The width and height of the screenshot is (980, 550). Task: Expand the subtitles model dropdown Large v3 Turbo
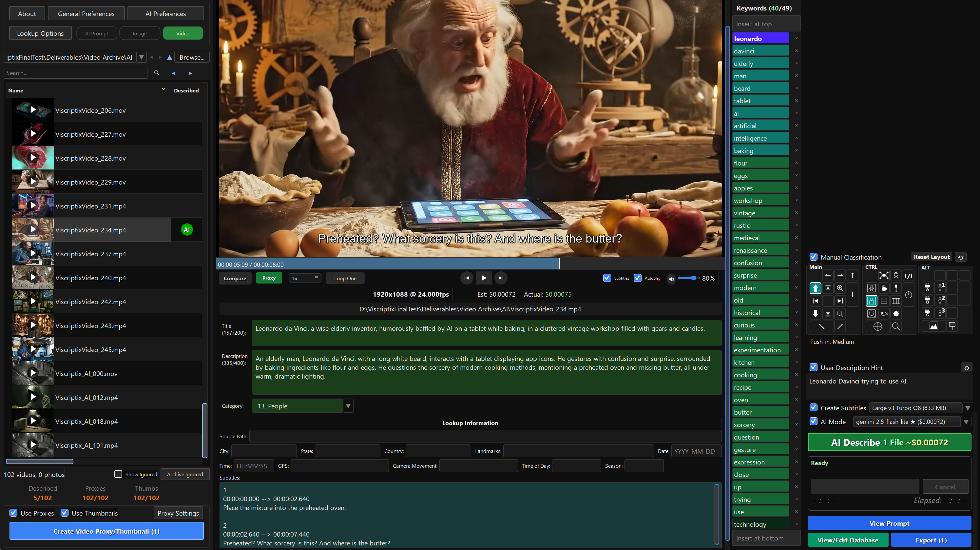968,408
